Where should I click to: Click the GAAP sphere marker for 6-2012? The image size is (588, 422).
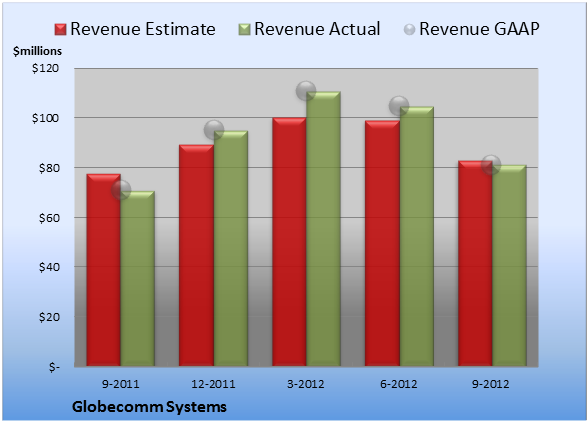coord(399,106)
